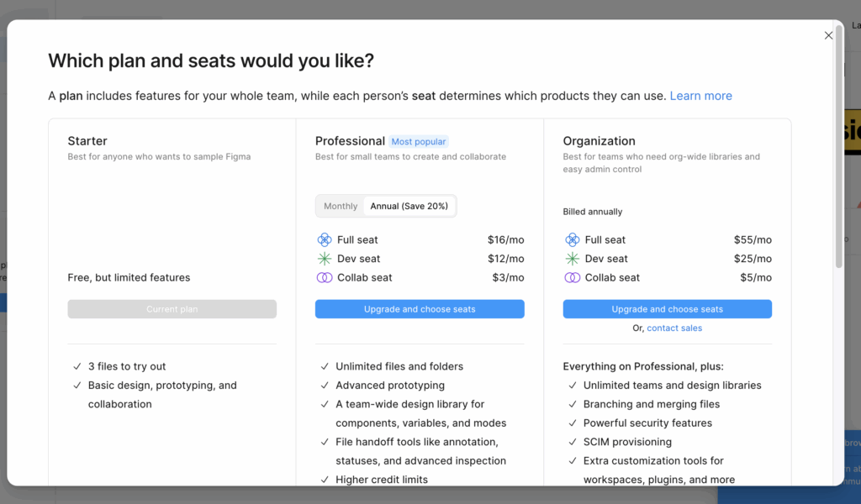This screenshot has width=861, height=504.
Task: Click the Organization Collab seat icon
Action: [x=573, y=277]
